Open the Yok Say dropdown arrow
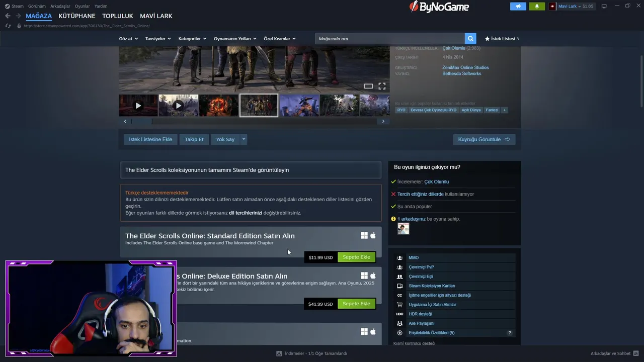Viewport: 644px width, 362px height. 244,139
